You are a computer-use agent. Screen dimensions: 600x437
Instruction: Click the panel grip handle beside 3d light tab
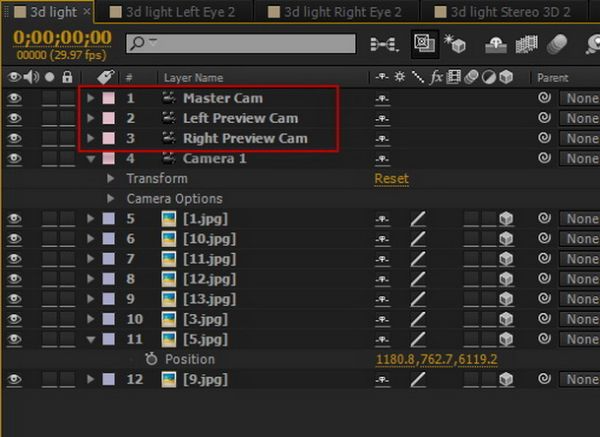click(7, 12)
